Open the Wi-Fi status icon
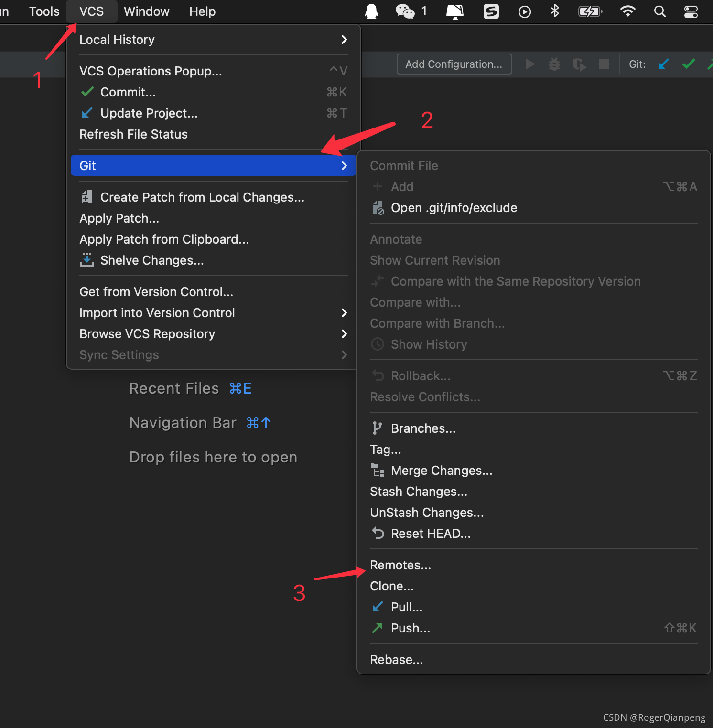Viewport: 713px width, 728px height. click(627, 11)
